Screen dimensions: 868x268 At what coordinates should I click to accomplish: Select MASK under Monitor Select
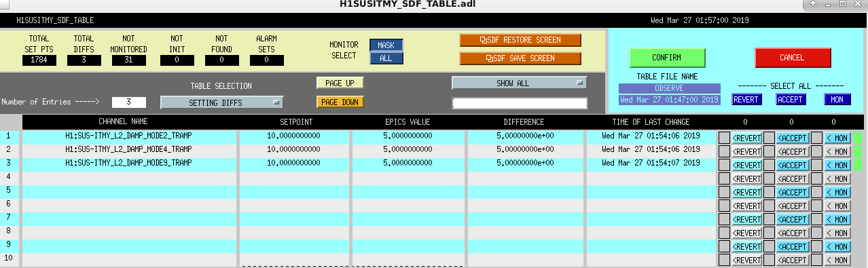click(386, 45)
